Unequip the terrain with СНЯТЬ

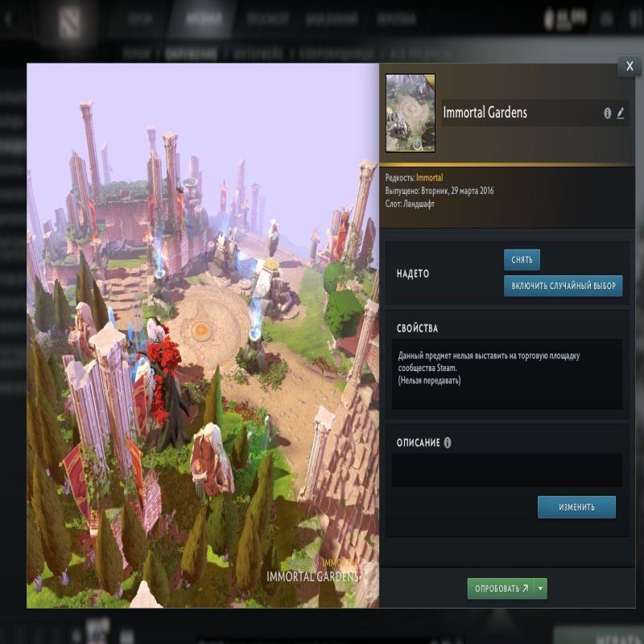[x=522, y=260]
